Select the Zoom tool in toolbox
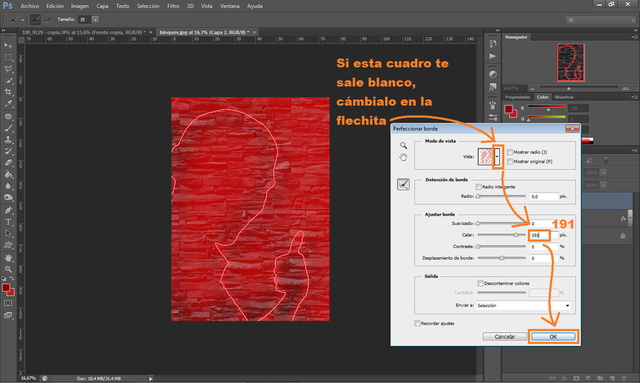This screenshot has width=640, height=383. 8,269
